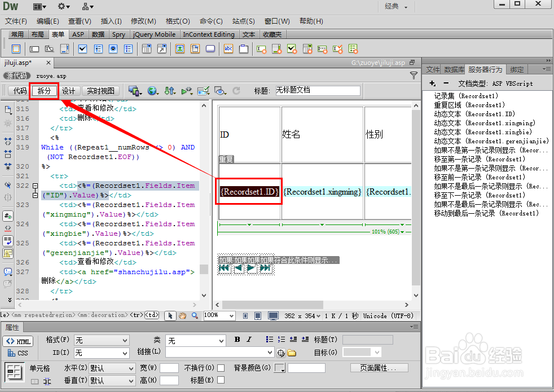Toggle the Header checkbox
The width and height of the screenshot is (554, 392).
221,380
